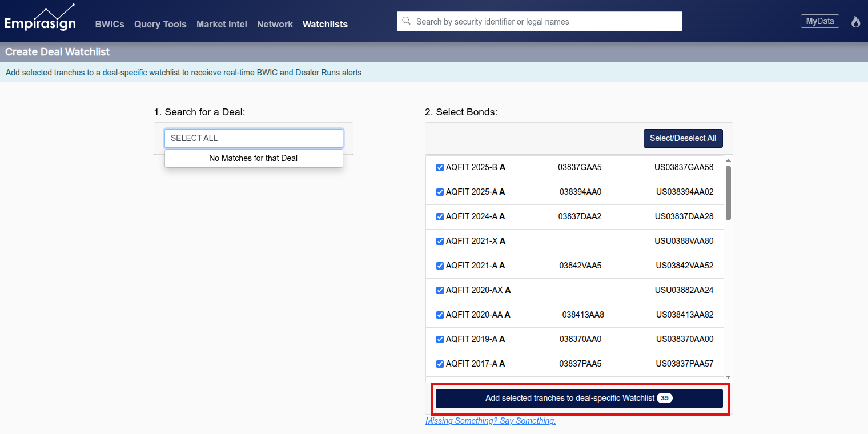This screenshot has height=434, width=868.
Task: Uncheck the AQFIT 2020-AA A checkbox
Action: (440, 315)
